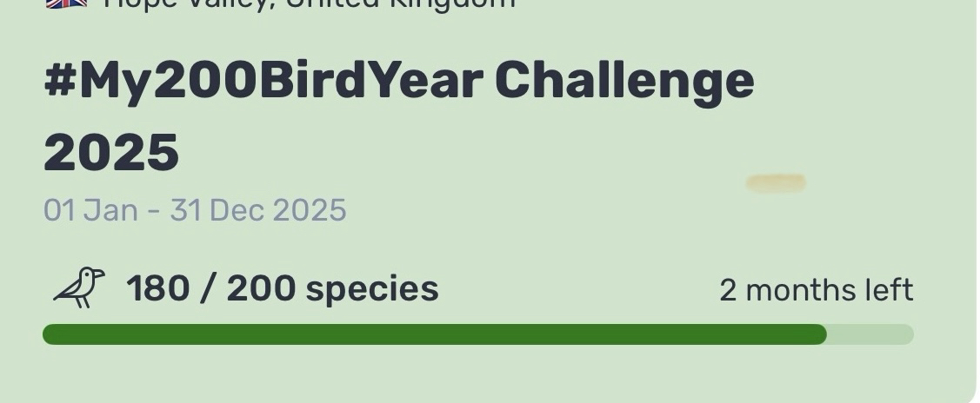Click the United Kingdom flag icon

pos(67,3)
